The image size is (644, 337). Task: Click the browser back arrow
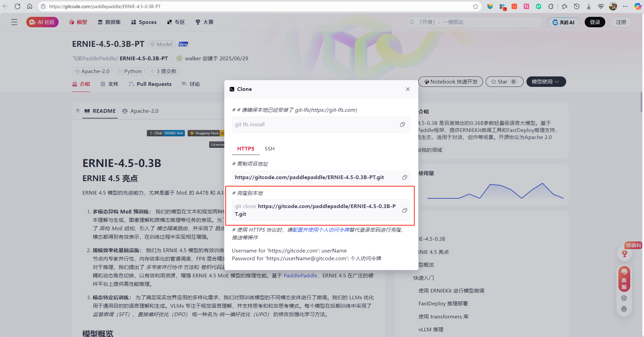(5, 6)
